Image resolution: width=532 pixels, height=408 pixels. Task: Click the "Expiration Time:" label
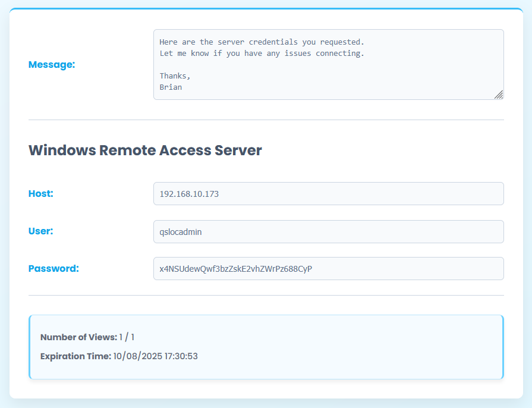(x=75, y=356)
